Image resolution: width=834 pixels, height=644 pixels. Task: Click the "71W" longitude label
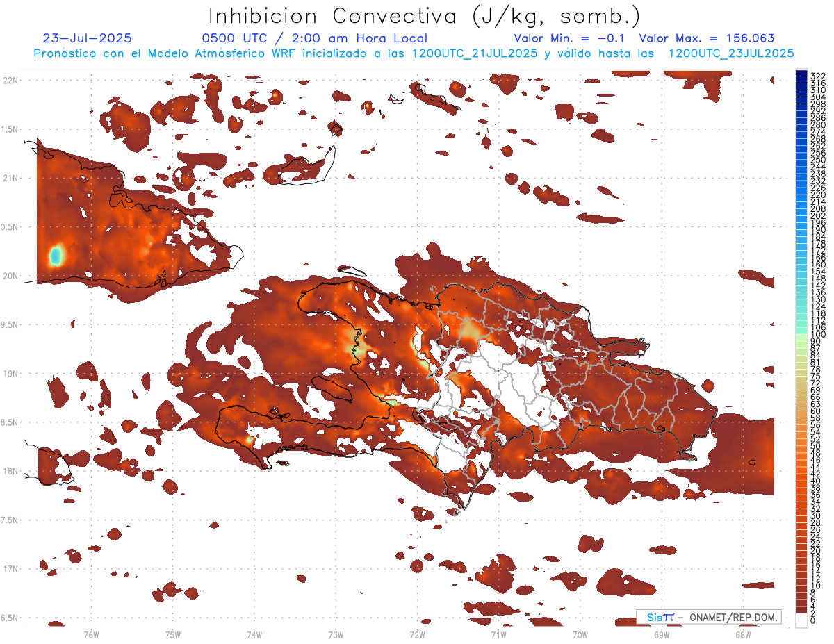tap(498, 634)
